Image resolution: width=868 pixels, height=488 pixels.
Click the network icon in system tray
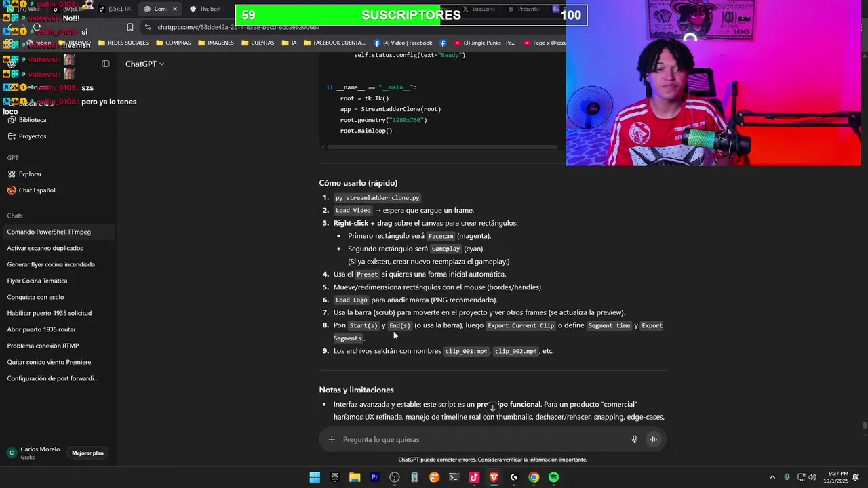[801, 477]
